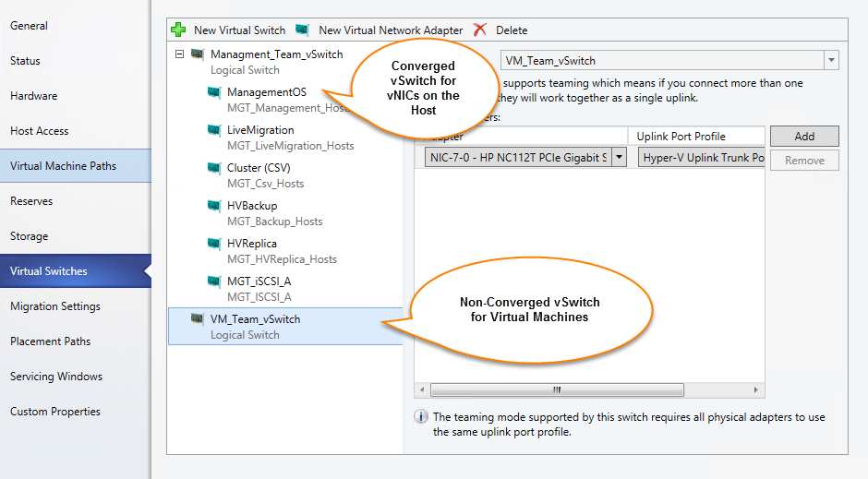
Task: Select the HVBackup adapter entry
Action: 252,206
